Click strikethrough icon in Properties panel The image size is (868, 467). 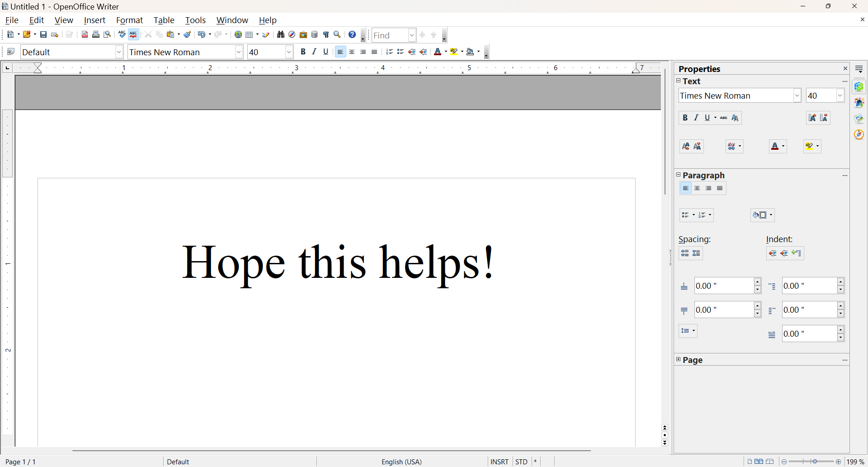pos(724,118)
